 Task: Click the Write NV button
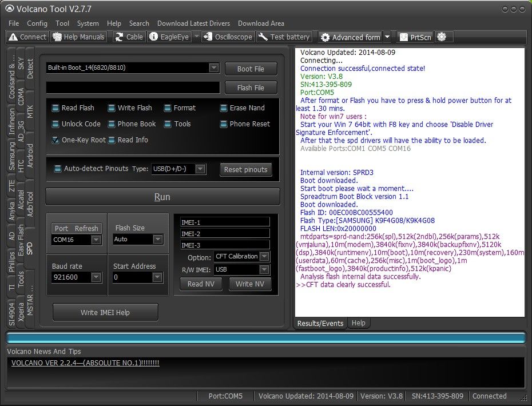(250, 284)
